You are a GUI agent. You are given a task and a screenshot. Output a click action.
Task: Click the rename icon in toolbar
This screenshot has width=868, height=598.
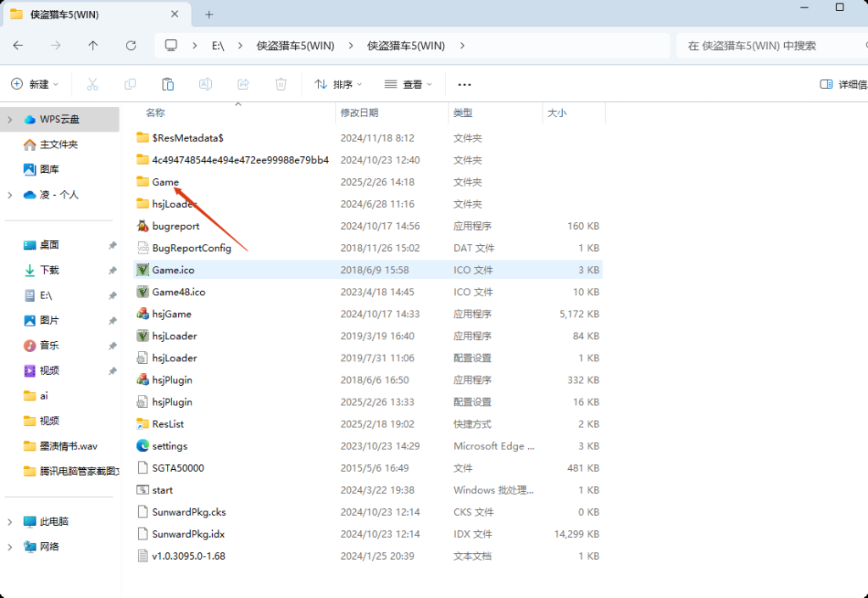pos(205,84)
